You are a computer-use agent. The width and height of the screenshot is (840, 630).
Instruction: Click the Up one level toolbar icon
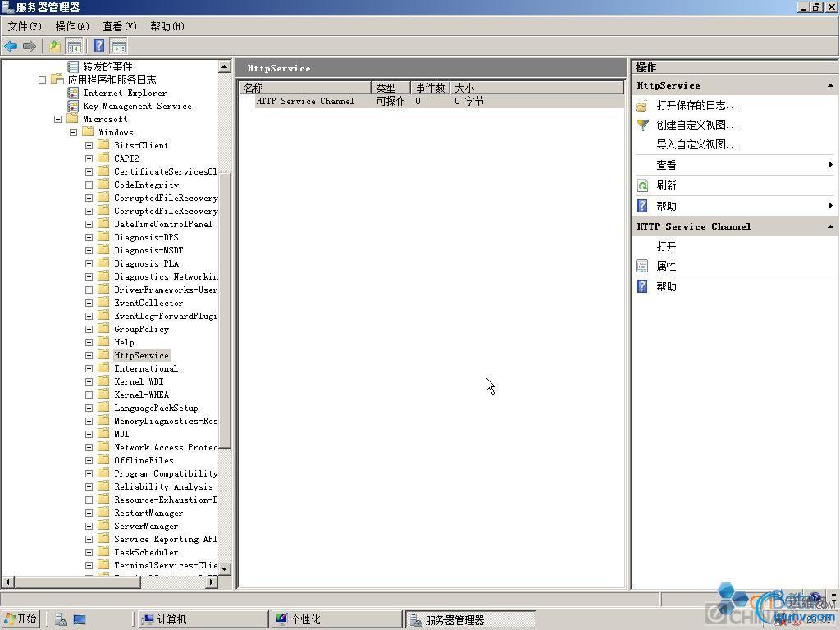click(55, 46)
